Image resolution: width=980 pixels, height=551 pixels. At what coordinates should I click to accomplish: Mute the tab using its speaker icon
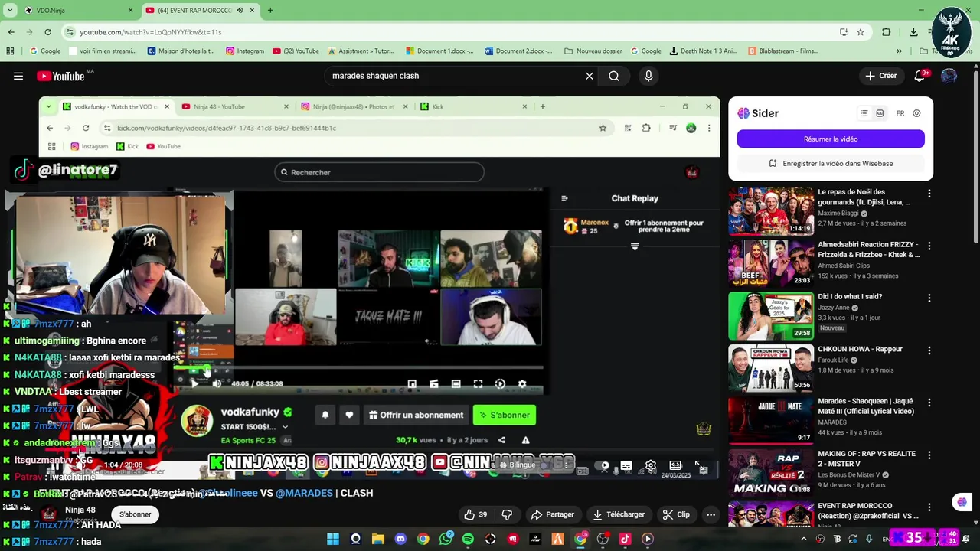[x=240, y=10]
